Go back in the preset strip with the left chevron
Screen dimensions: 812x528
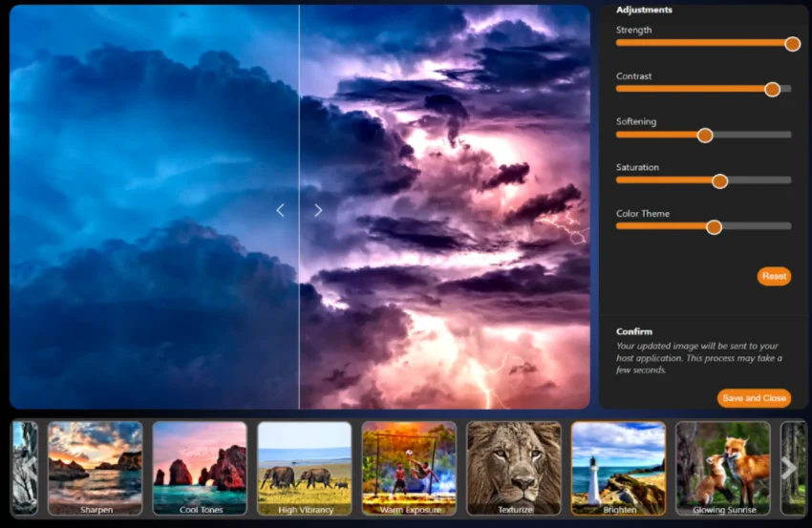(x=29, y=468)
